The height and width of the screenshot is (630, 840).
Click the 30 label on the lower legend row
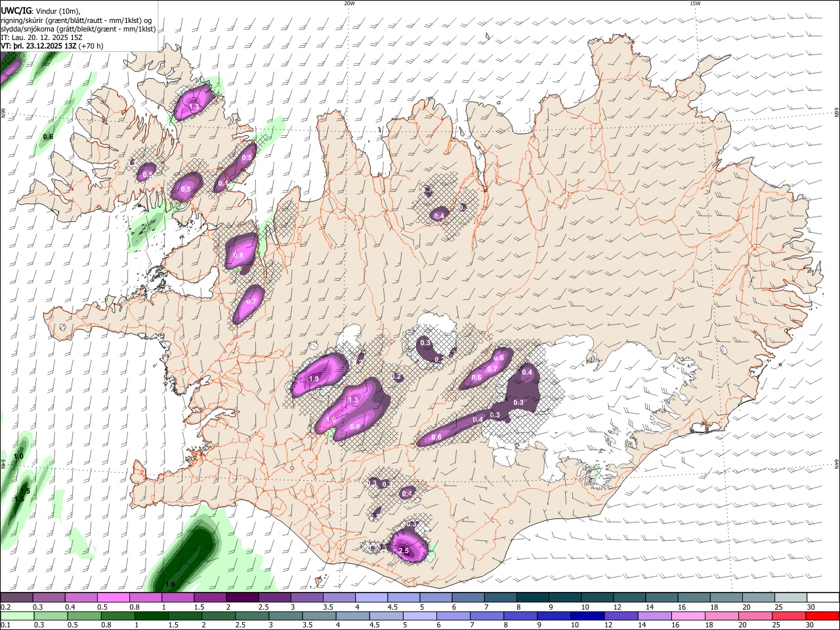[x=810, y=625]
